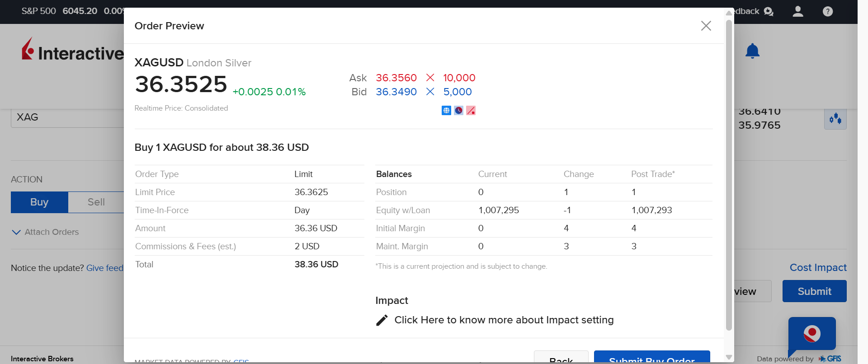Open the Cost Impact link
868x364 pixels.
818,267
